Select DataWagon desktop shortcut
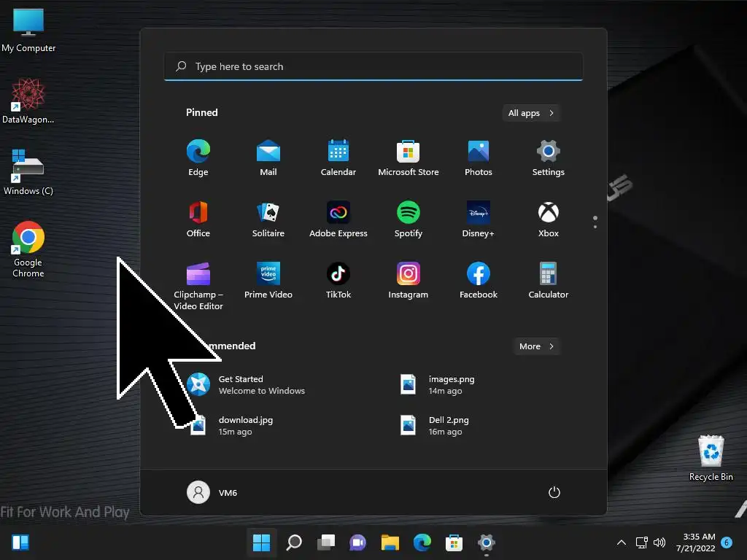 click(x=28, y=101)
